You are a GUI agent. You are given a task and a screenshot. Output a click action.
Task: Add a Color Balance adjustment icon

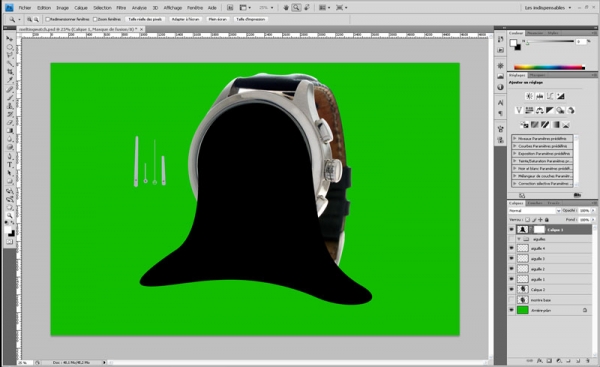[x=540, y=110]
